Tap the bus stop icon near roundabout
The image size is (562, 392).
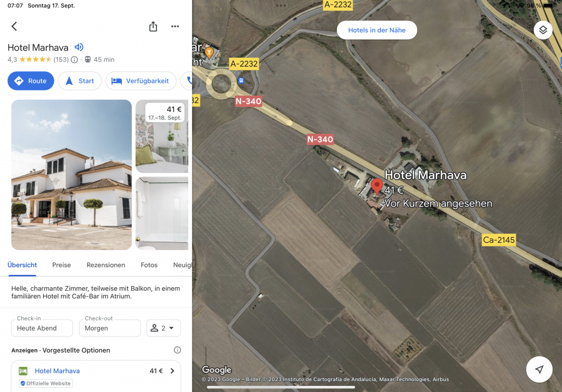click(241, 81)
